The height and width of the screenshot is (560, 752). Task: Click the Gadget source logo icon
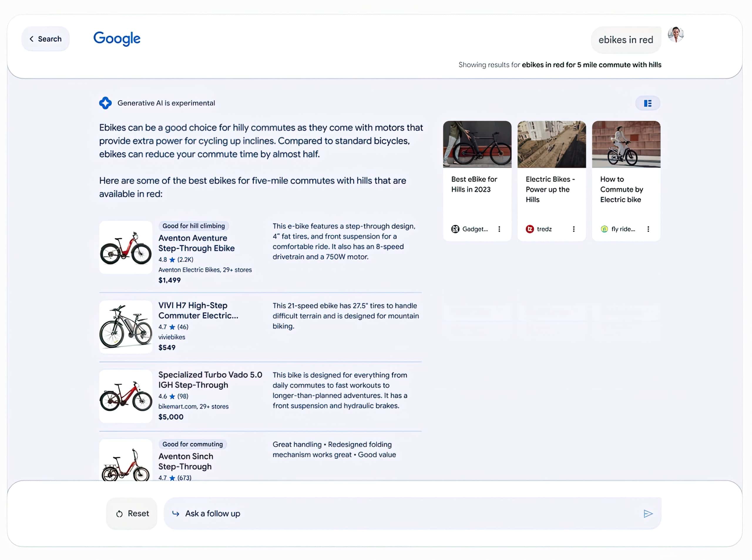455,229
